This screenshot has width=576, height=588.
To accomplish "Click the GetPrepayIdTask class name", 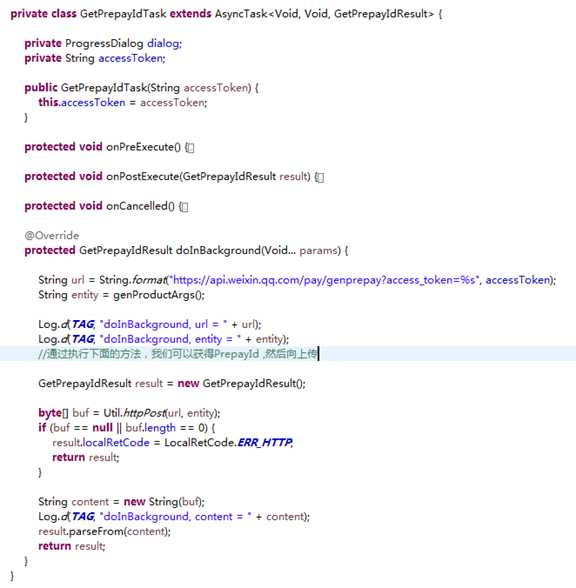I will coord(123,14).
